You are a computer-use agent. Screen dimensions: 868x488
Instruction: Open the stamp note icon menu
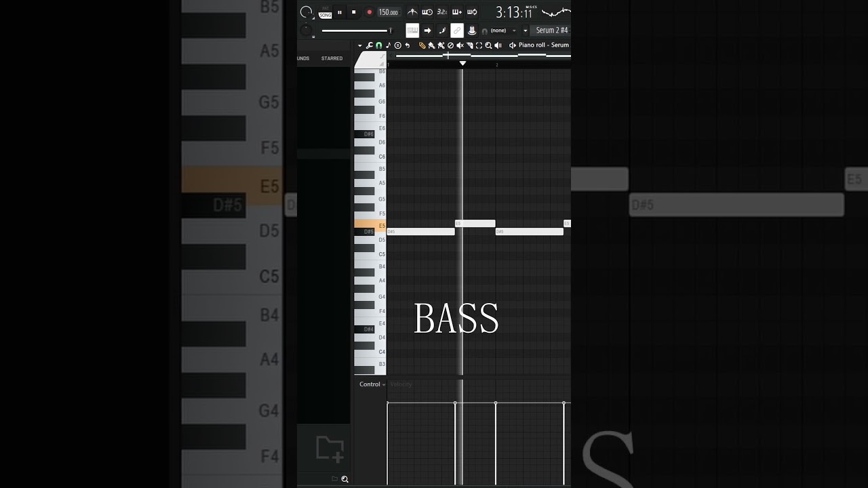389,45
